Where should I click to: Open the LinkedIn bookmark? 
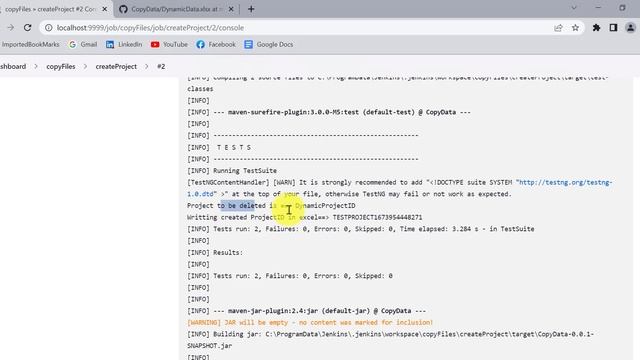pos(124,44)
